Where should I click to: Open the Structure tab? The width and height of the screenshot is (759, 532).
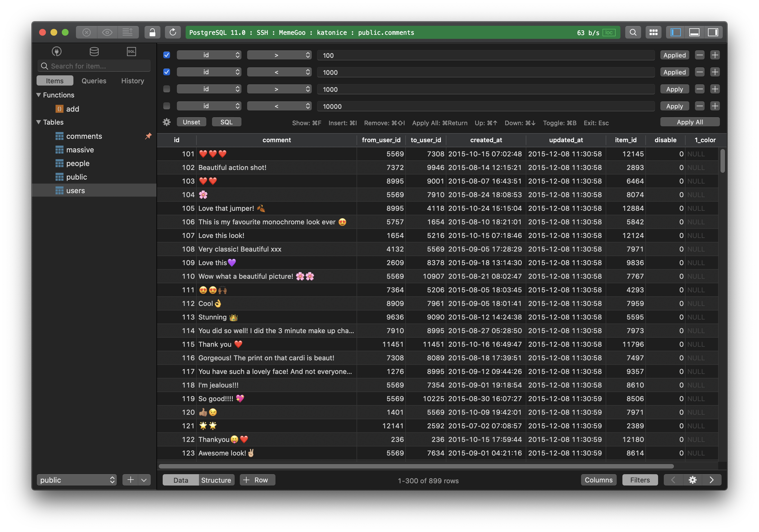(x=216, y=480)
